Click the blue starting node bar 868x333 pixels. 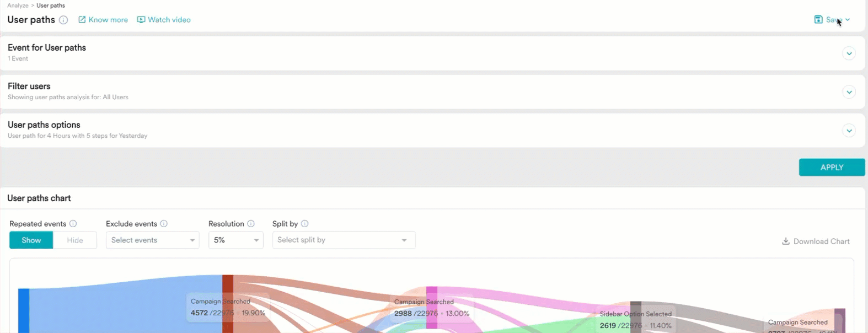coord(24,310)
